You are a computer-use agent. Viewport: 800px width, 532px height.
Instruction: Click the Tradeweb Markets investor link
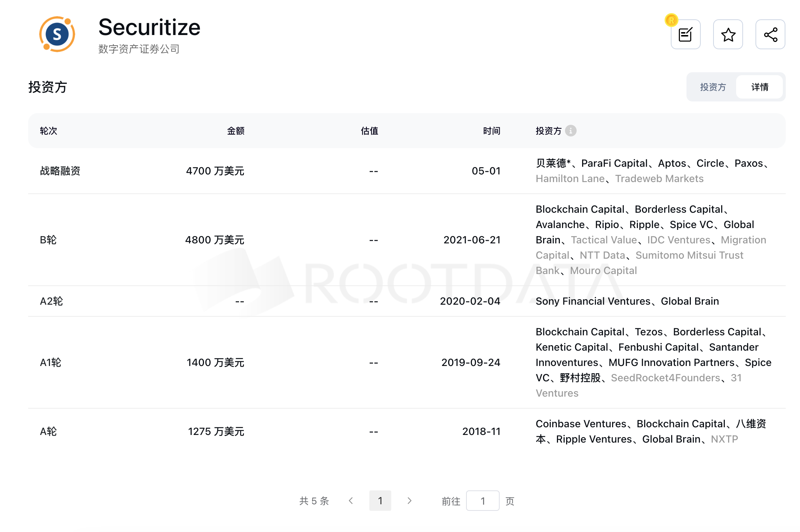[x=659, y=178]
